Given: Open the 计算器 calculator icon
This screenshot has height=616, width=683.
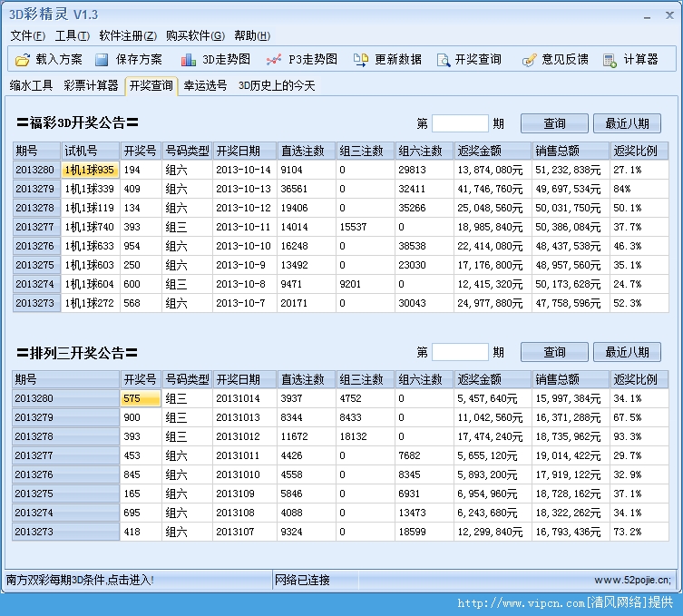Looking at the screenshot, I should (x=610, y=60).
